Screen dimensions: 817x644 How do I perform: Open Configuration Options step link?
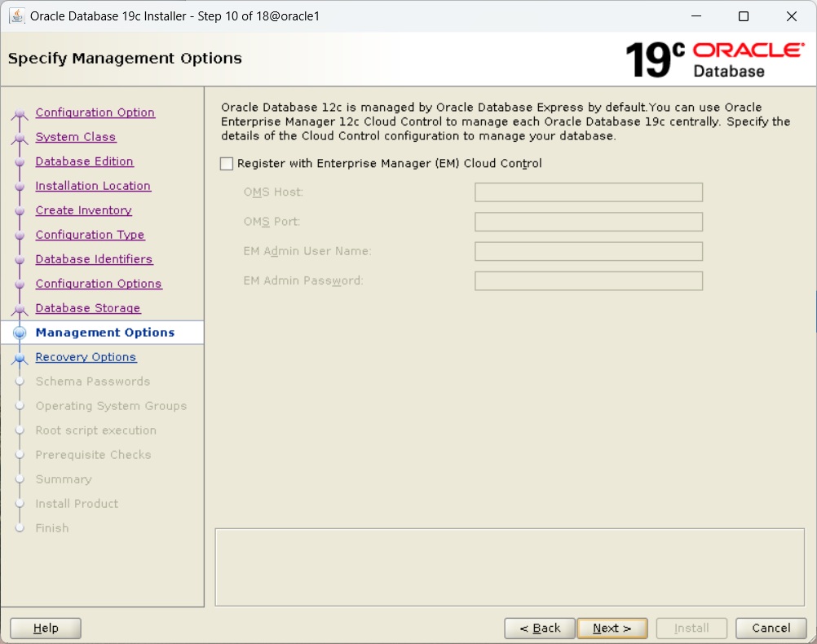click(x=99, y=284)
